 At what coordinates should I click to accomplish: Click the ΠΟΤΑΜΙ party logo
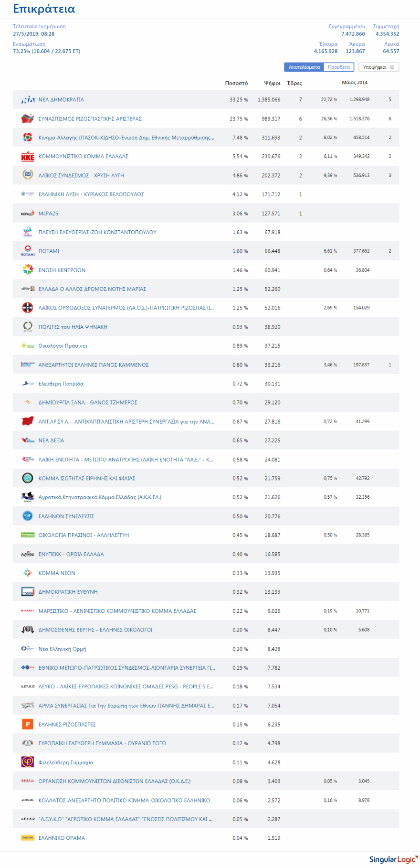coord(28,251)
